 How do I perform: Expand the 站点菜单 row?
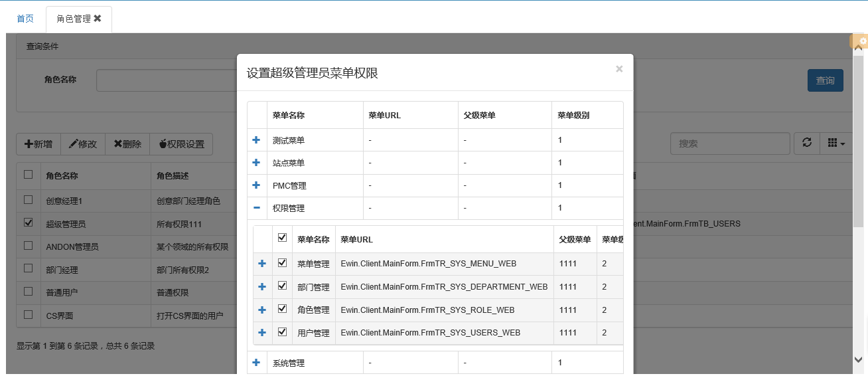click(x=256, y=163)
